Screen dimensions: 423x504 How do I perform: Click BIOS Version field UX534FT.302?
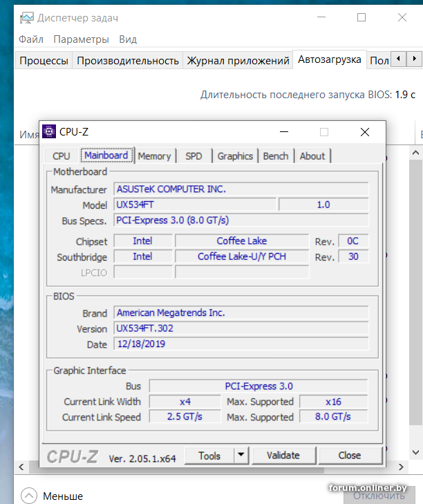pos(241,328)
